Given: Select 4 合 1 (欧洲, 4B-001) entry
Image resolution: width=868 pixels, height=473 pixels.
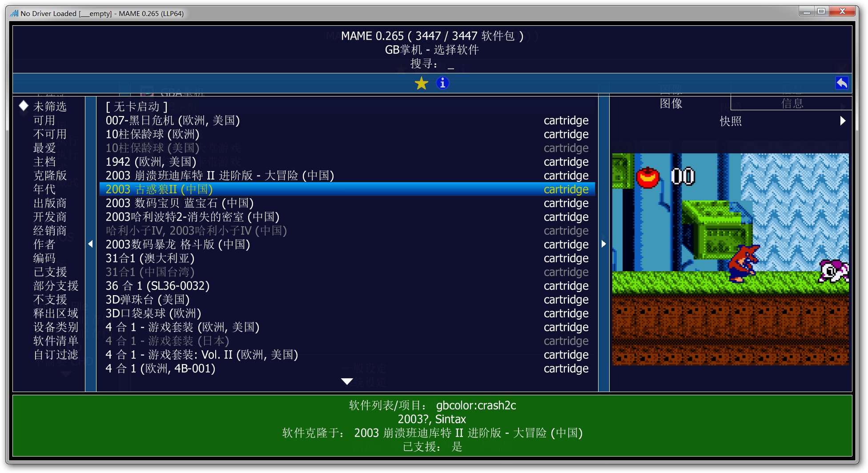Looking at the screenshot, I should click(347, 369).
